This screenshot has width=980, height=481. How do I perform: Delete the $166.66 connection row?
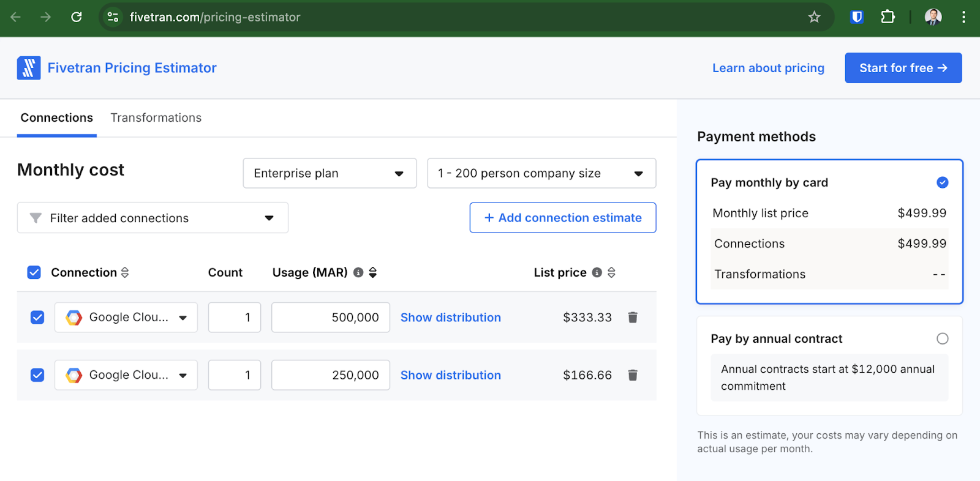coord(633,375)
